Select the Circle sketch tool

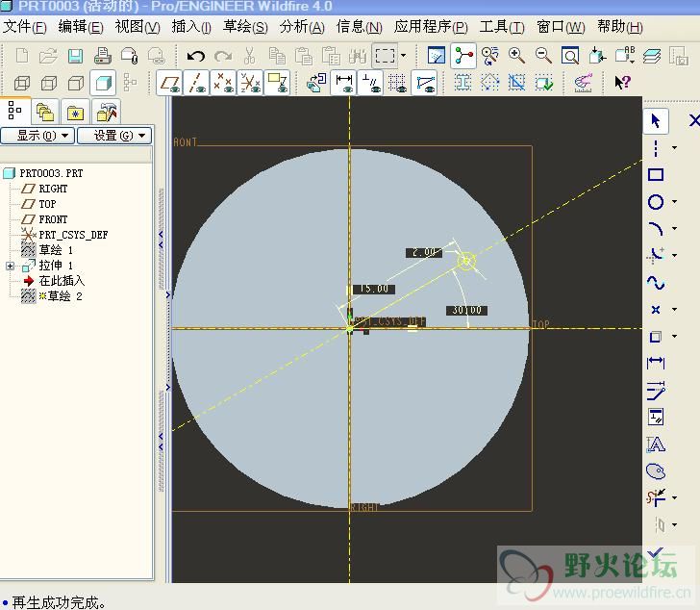click(656, 202)
